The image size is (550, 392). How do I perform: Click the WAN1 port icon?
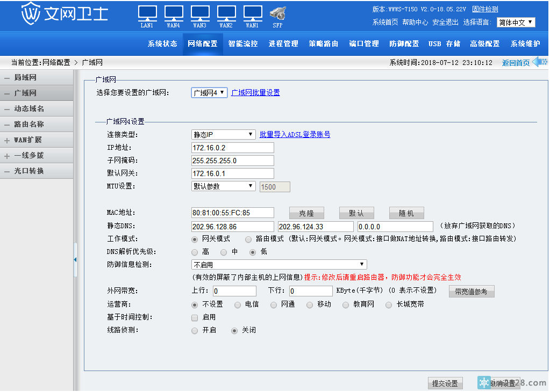point(253,13)
